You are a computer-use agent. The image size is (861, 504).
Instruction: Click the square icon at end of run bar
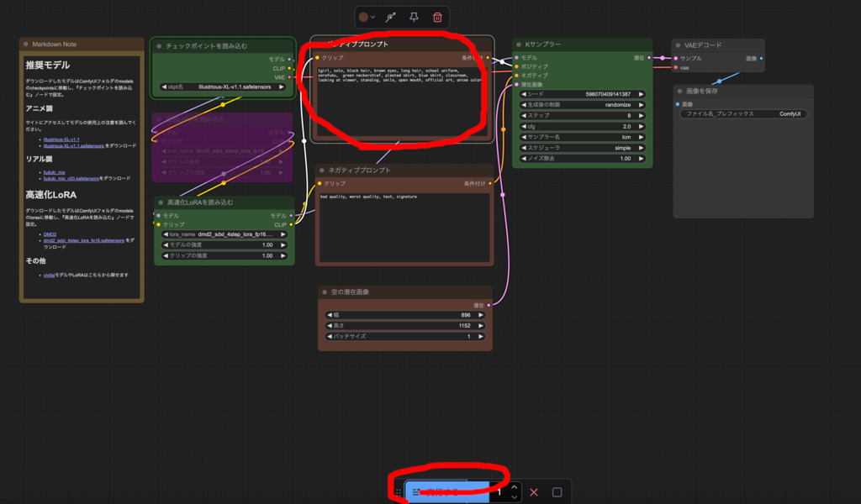(557, 492)
